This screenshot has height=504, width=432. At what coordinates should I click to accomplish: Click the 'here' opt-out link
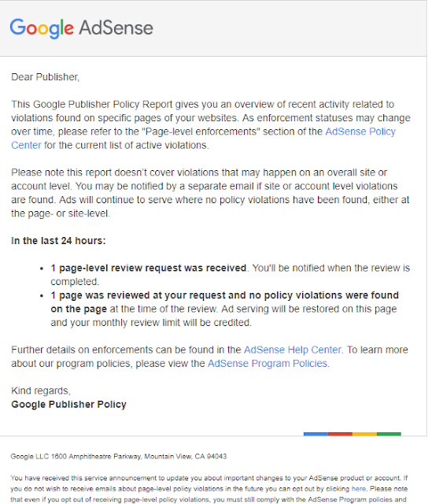pos(359,488)
